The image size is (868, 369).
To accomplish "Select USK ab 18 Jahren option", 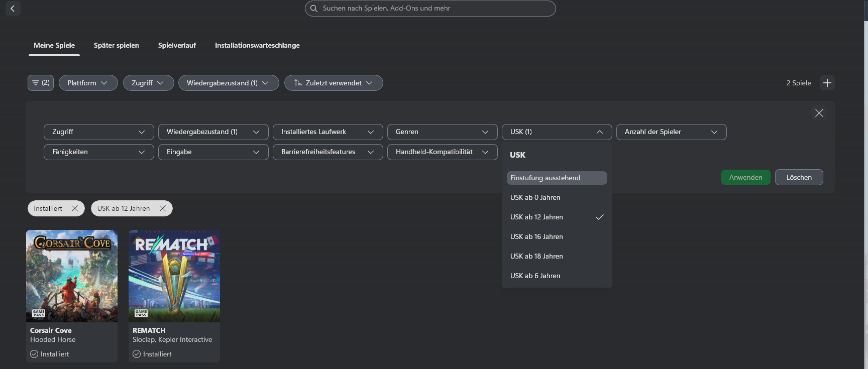I will (x=557, y=256).
